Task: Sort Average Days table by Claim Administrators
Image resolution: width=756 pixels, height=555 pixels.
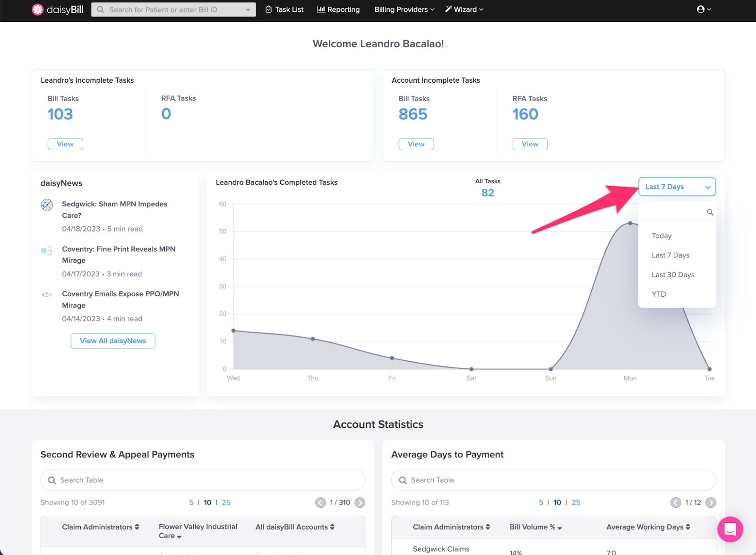Action: [x=451, y=527]
